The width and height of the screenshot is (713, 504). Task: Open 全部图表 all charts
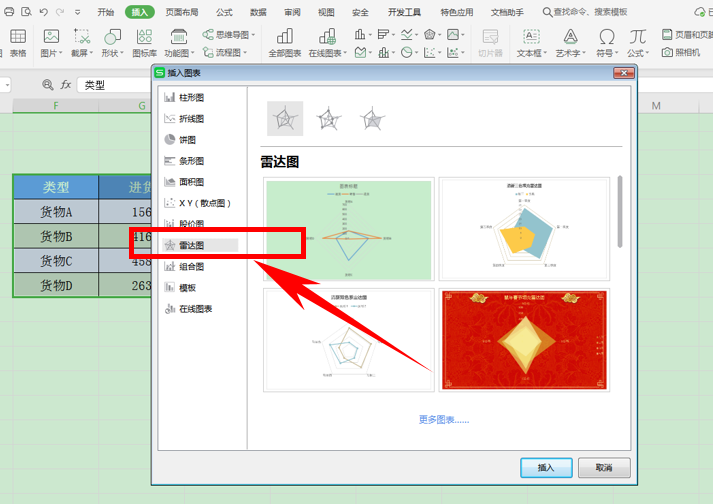(285, 43)
